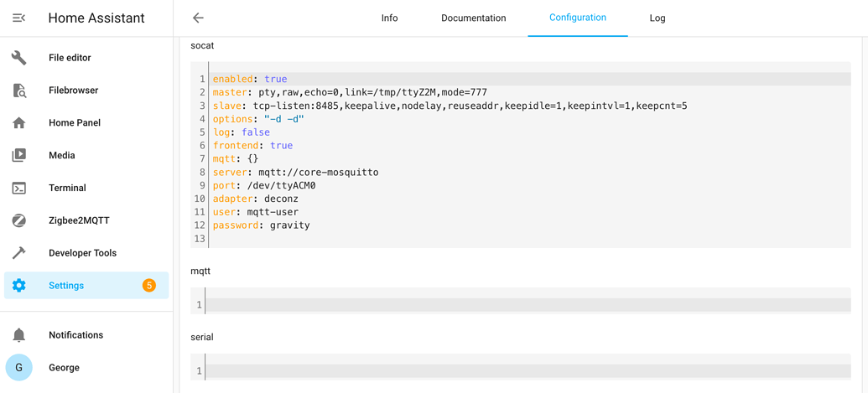This screenshot has width=868, height=393.
Task: Place cursor on line 13 of socat editor
Action: pyautogui.click(x=528, y=239)
